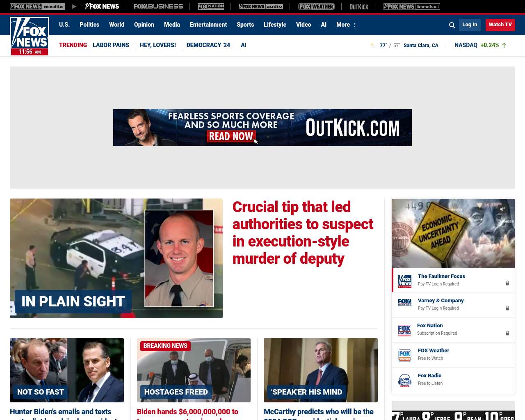
Task: Select FOX Weather free stream
Action: [x=453, y=354]
